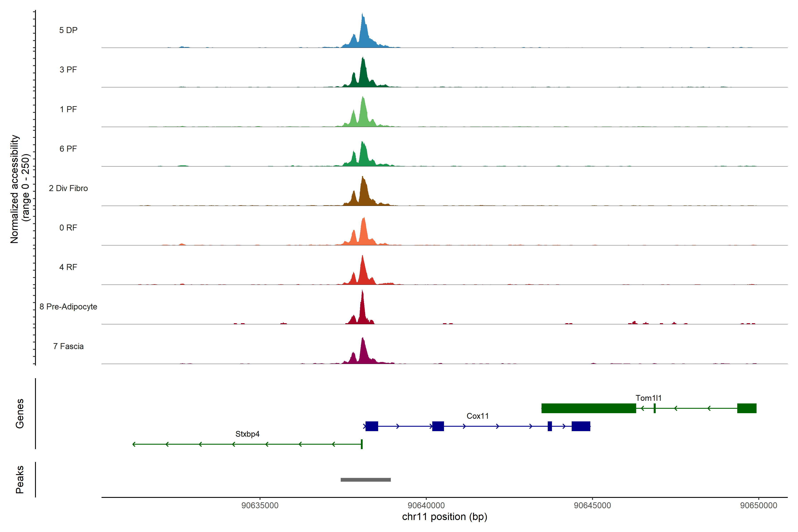Click the Cox11 gene label
Image resolution: width=798 pixels, height=532 pixels.
(477, 416)
